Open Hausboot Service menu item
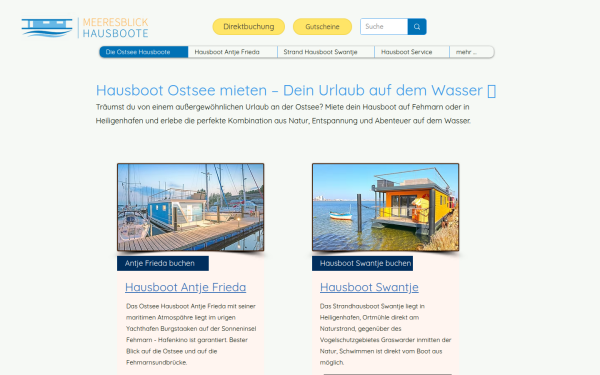This screenshot has height=375, width=600. (x=412, y=52)
